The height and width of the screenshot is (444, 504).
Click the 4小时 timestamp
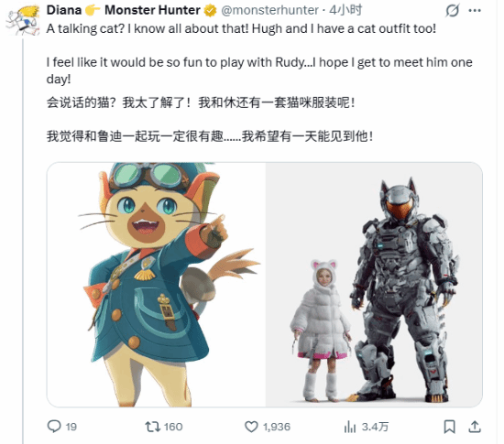point(345,10)
